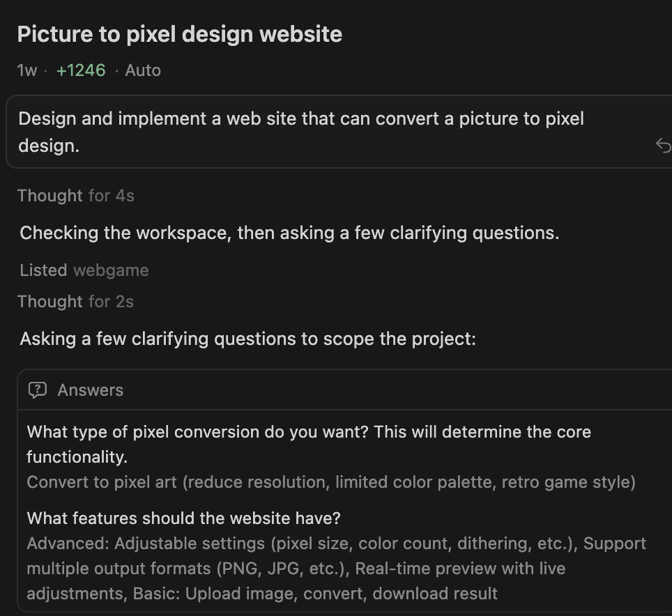The image size is (672, 616).
Task: Open the Auto mode selector
Action: 143,70
